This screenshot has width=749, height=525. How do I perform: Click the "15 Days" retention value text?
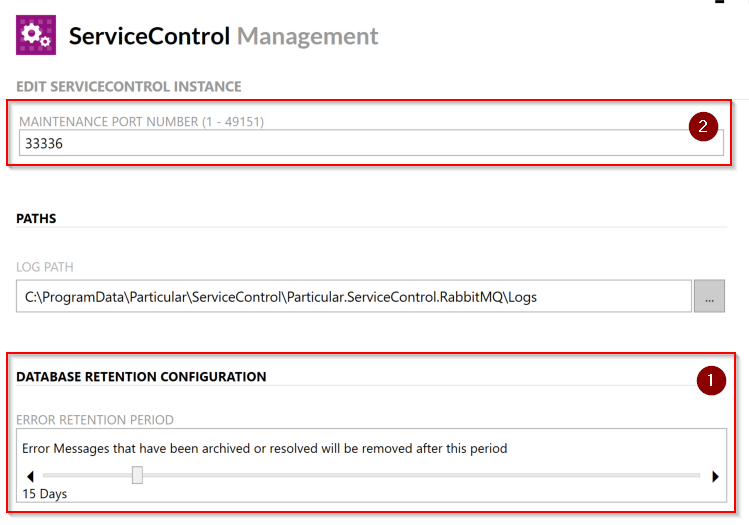45,494
